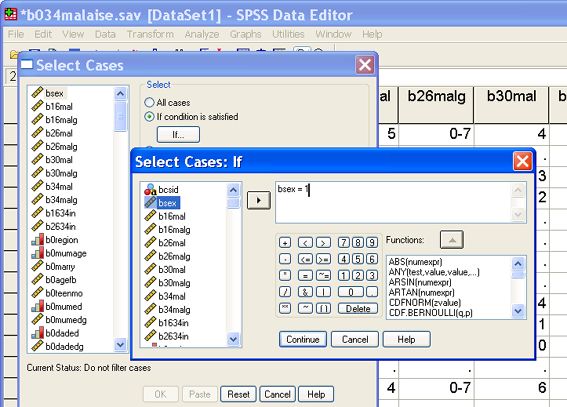Viewport: 567px width, 407px height.
Task: Click the ampersand AND operator button
Action: 305,292
